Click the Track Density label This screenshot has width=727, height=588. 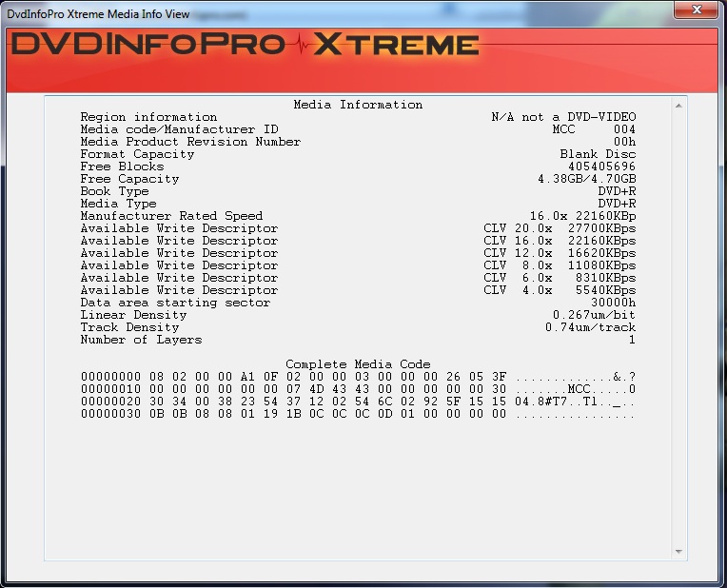pyautogui.click(x=129, y=327)
